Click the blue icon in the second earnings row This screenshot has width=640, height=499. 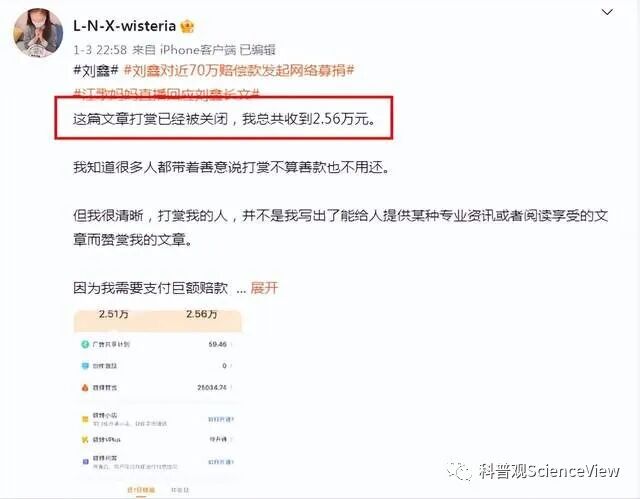[85, 366]
